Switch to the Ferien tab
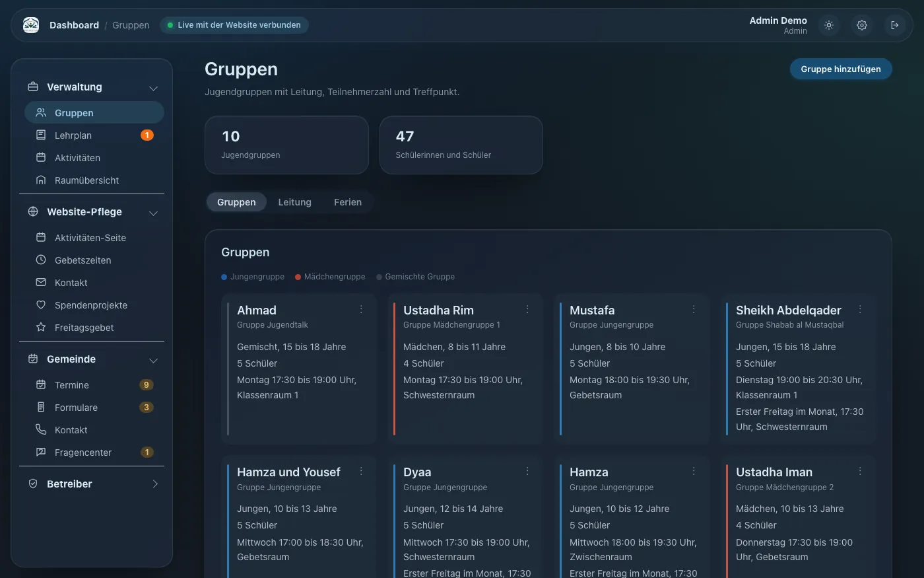The width and height of the screenshot is (924, 578). (348, 202)
